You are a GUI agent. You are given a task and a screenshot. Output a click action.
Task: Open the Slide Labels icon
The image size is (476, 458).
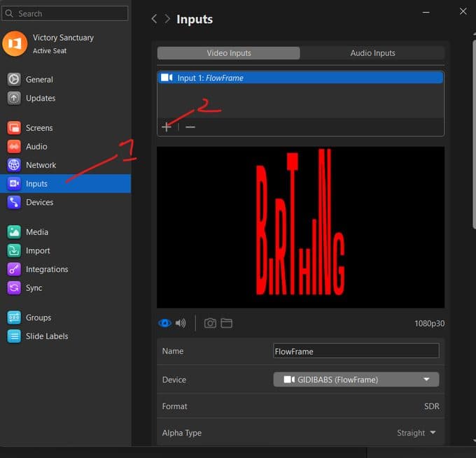[14, 336]
